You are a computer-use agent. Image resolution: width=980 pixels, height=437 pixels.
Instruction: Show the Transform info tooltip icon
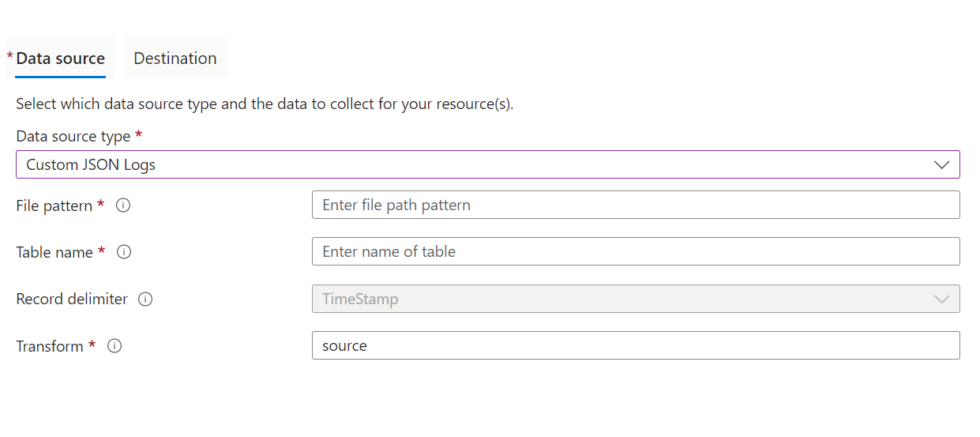(x=115, y=346)
